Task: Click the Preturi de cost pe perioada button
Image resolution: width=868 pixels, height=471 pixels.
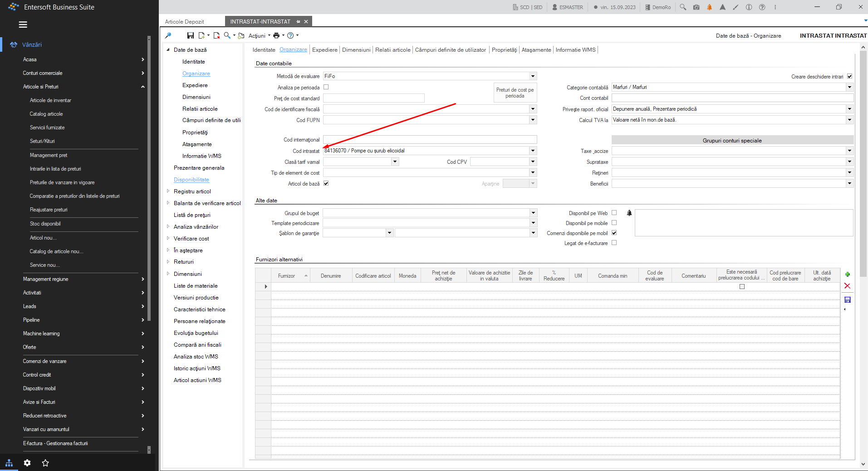Action: (515, 93)
